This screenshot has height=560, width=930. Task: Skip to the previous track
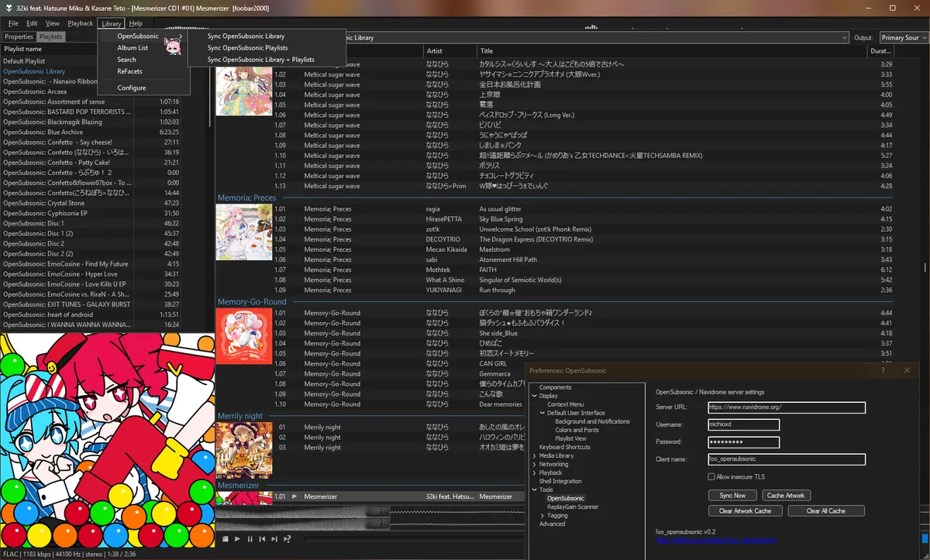coord(261,538)
